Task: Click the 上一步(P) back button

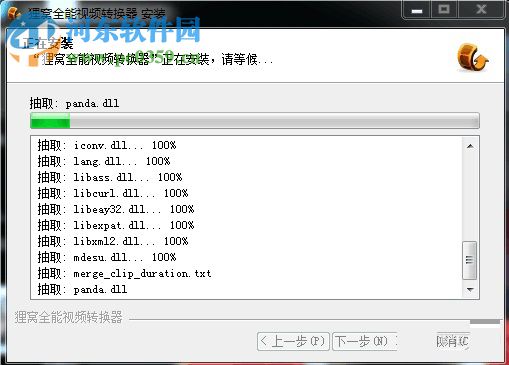Action: 293,341
